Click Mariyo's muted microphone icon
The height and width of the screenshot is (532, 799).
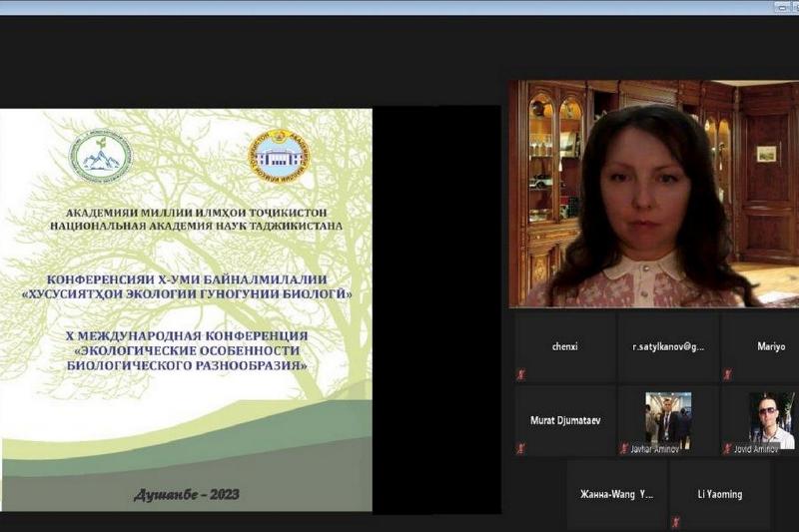[x=727, y=374]
